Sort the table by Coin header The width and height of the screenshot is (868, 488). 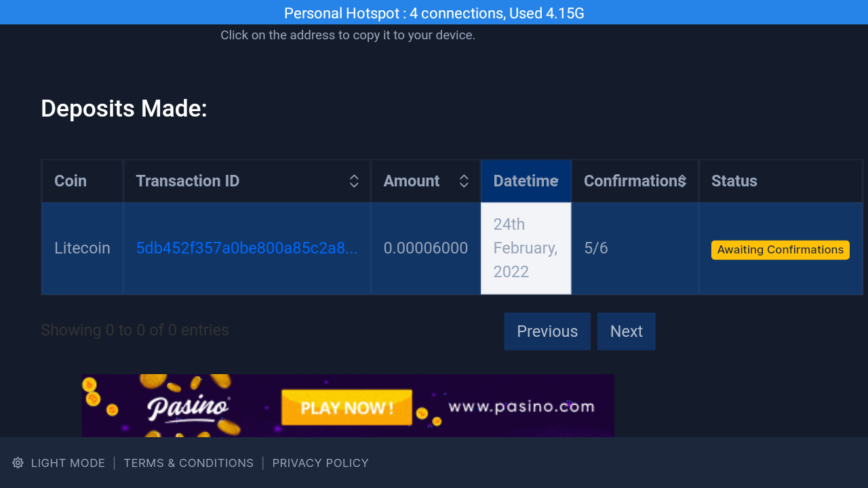coord(71,181)
